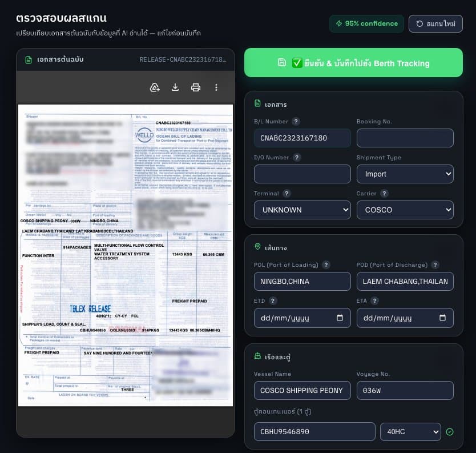The height and width of the screenshot is (453, 476).
Task: Edit the Vessel Name field COSCO SHIPPING PEONY
Action: [302, 390]
